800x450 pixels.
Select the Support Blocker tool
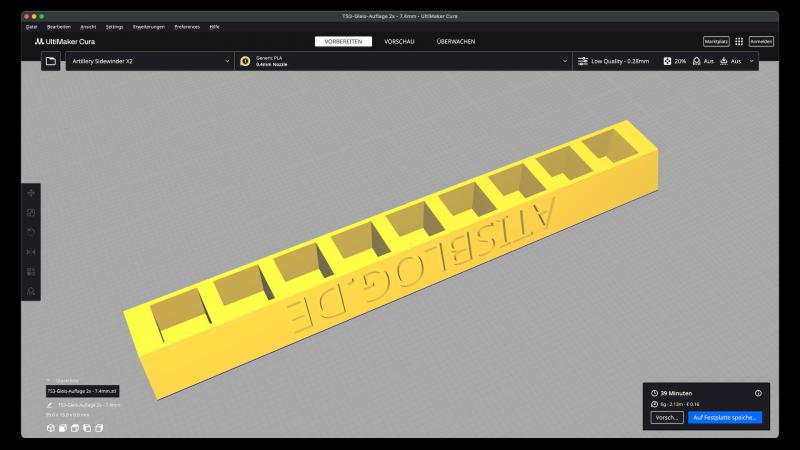tap(31, 291)
